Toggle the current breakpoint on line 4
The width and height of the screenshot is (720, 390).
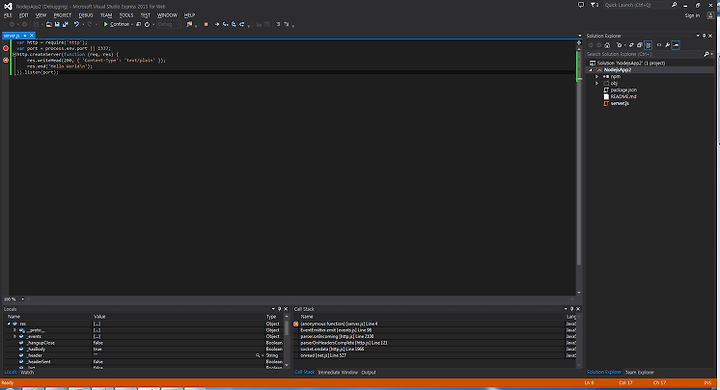(x=6, y=60)
